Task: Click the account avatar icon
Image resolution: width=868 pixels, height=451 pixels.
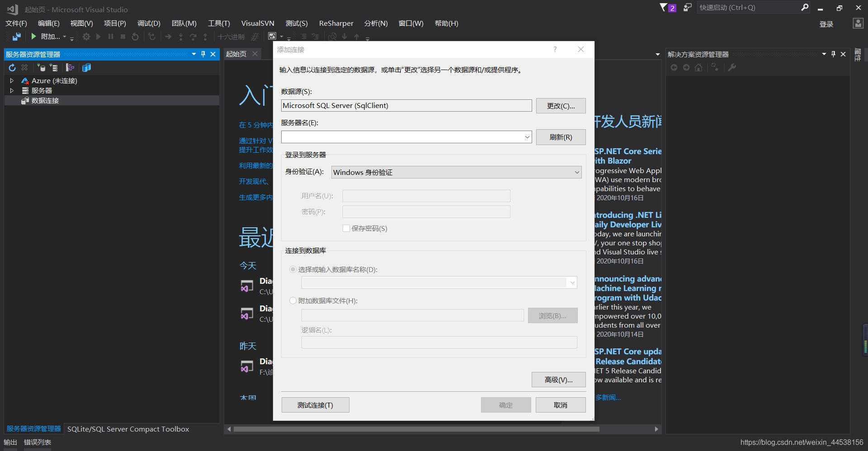Action: pos(858,23)
